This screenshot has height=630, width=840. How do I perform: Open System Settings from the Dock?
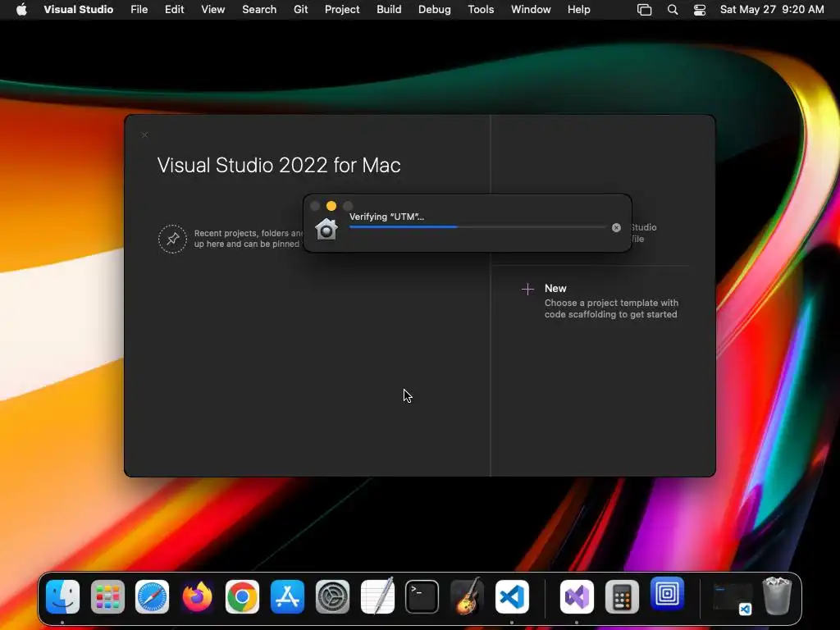click(x=332, y=596)
